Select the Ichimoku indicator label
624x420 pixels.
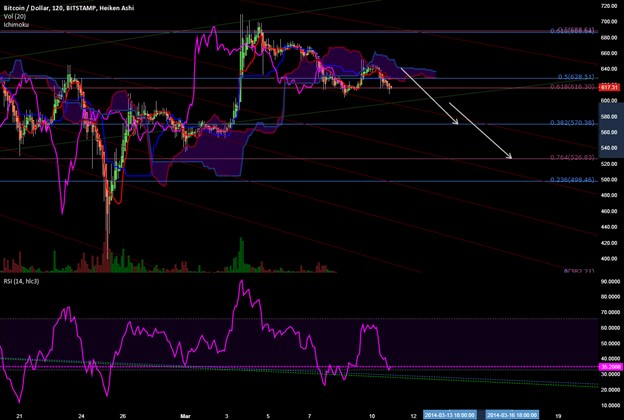click(16, 25)
